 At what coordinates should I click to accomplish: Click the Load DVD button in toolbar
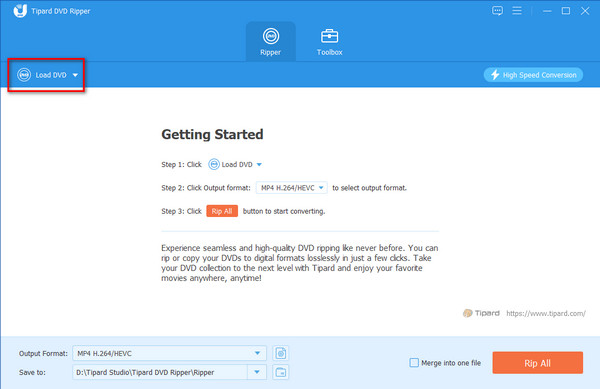pos(46,75)
